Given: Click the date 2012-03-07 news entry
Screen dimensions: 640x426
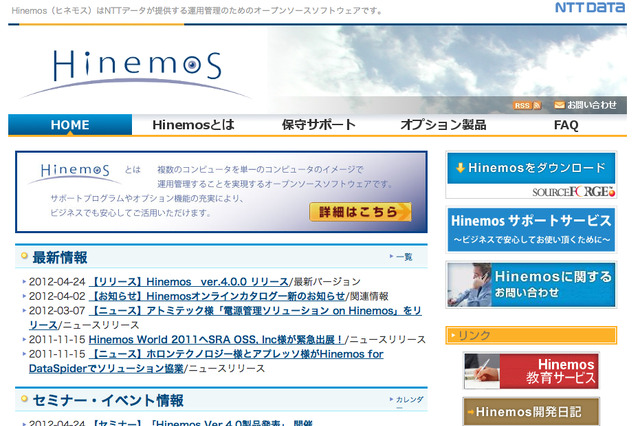Looking at the screenshot, I should pos(57,311).
